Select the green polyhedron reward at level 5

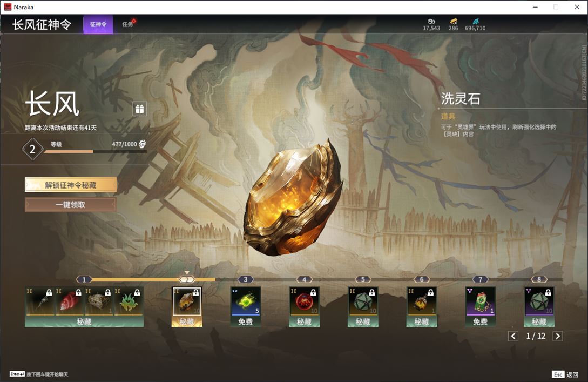pyautogui.click(x=363, y=301)
